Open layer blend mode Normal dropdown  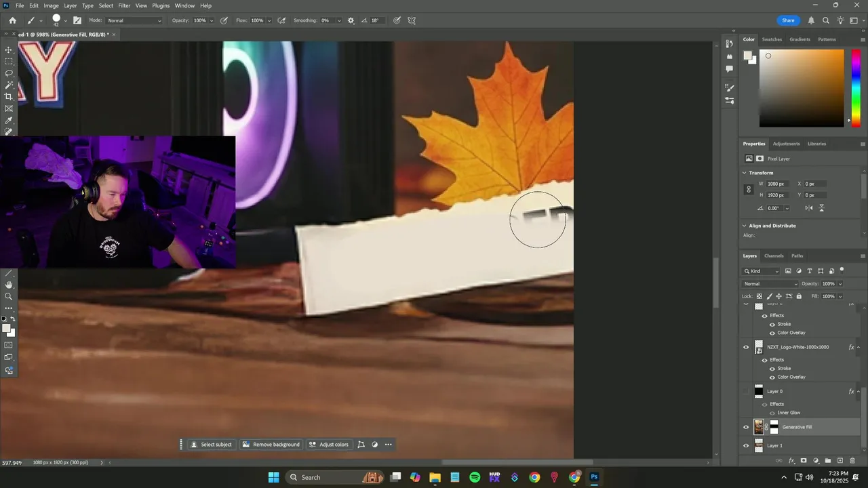coord(771,284)
